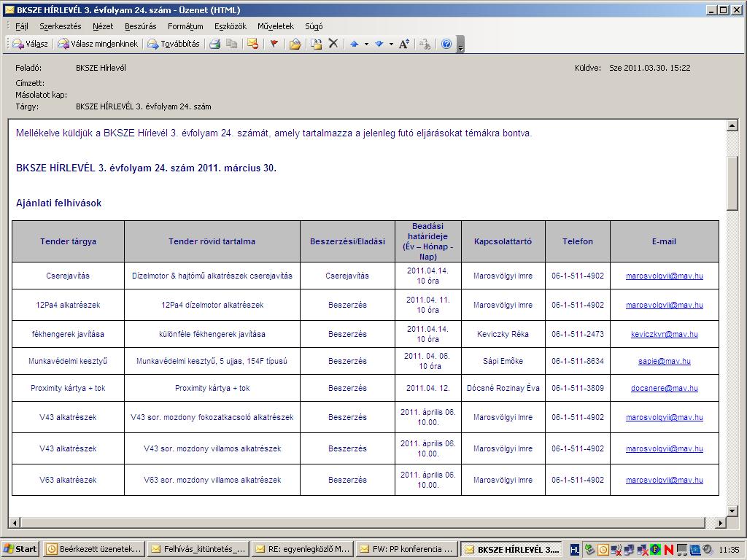Click the phone number 06-1-511-8634

pyautogui.click(x=578, y=361)
